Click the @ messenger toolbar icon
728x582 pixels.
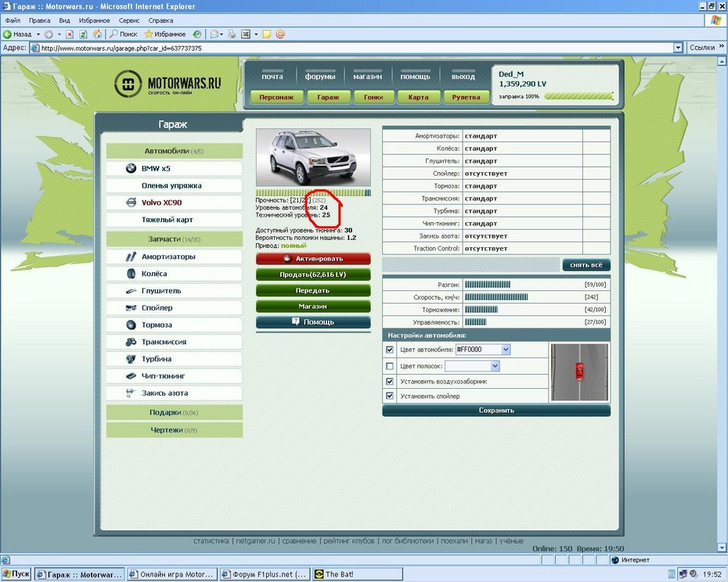(x=280, y=34)
